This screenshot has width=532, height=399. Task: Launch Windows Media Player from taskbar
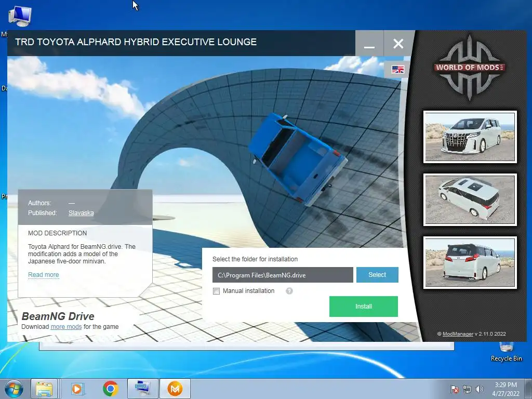(x=77, y=389)
